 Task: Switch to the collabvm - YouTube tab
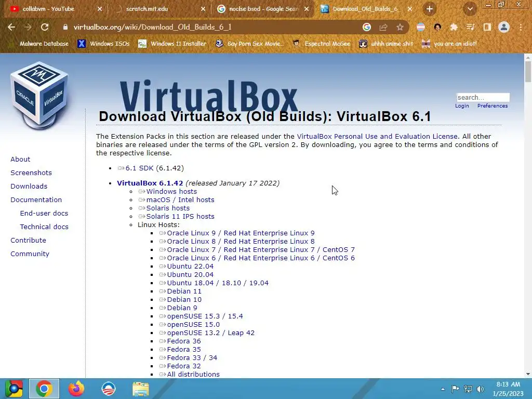48,9
